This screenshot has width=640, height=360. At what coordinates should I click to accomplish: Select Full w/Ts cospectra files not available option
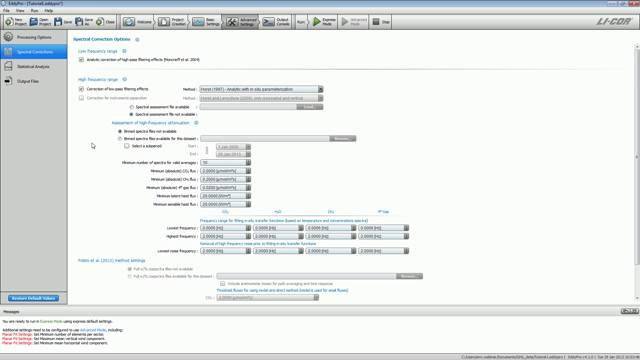click(130, 269)
